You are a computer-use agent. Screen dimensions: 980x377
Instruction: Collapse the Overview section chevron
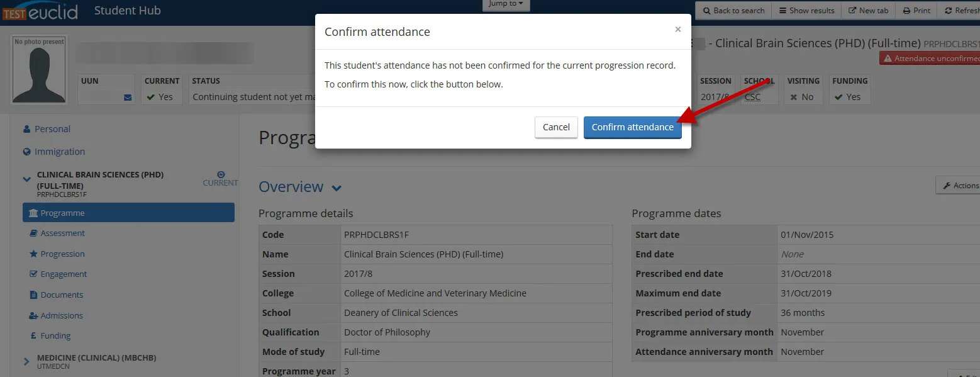(x=336, y=187)
